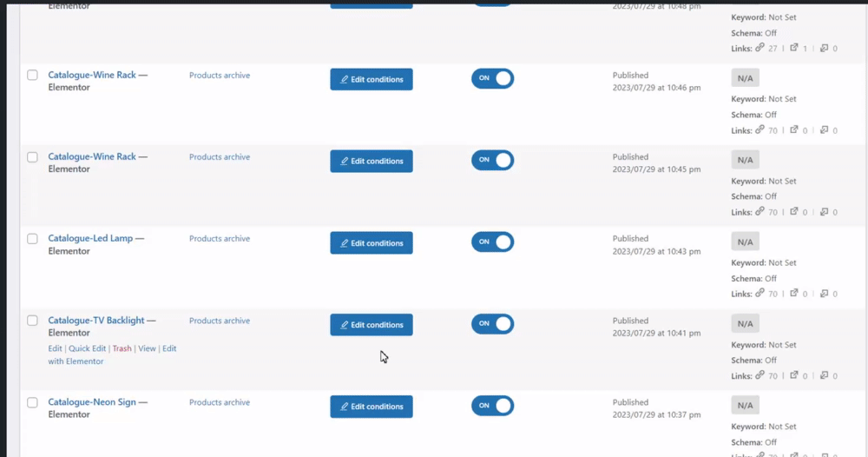Image resolution: width=868 pixels, height=457 pixels.
Task: Click the date '2023/07/29 at 10:43 pm'
Action: point(656,251)
